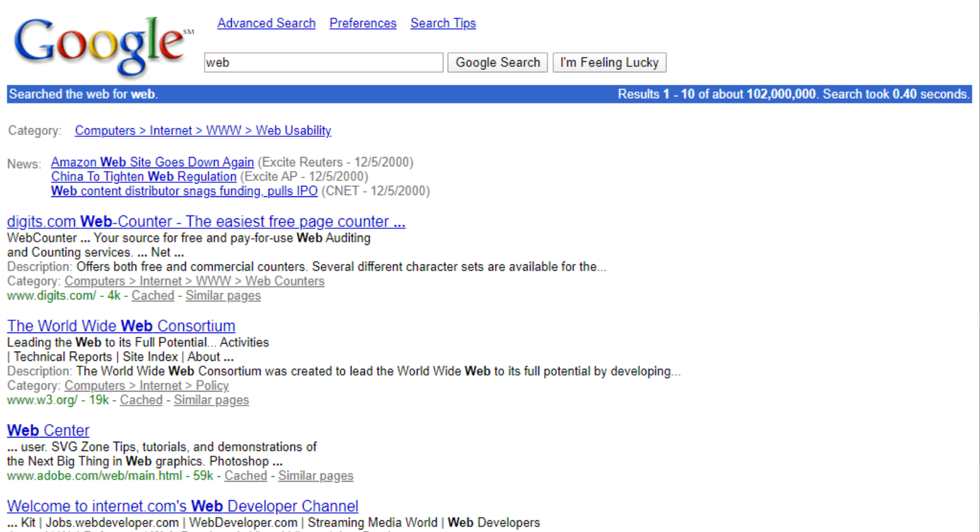This screenshot has width=980, height=532.
Task: Open Cached link for www.w3.org
Action: (141, 400)
